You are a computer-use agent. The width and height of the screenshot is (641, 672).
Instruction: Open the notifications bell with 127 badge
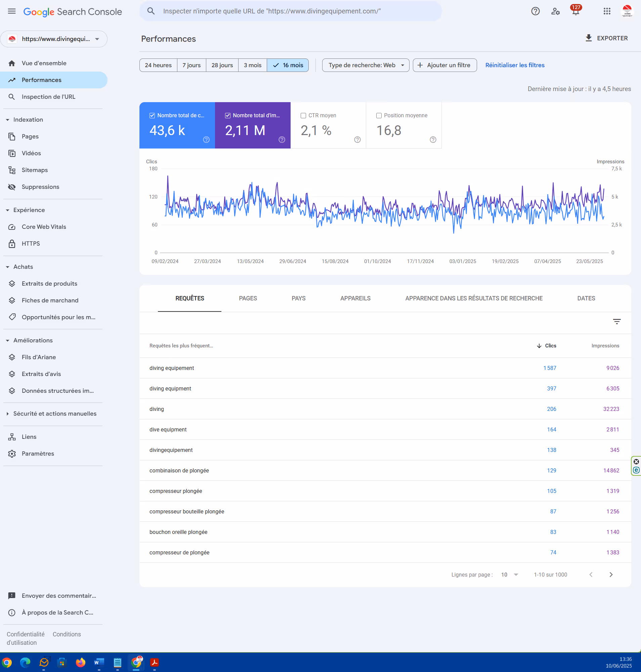tap(575, 10)
